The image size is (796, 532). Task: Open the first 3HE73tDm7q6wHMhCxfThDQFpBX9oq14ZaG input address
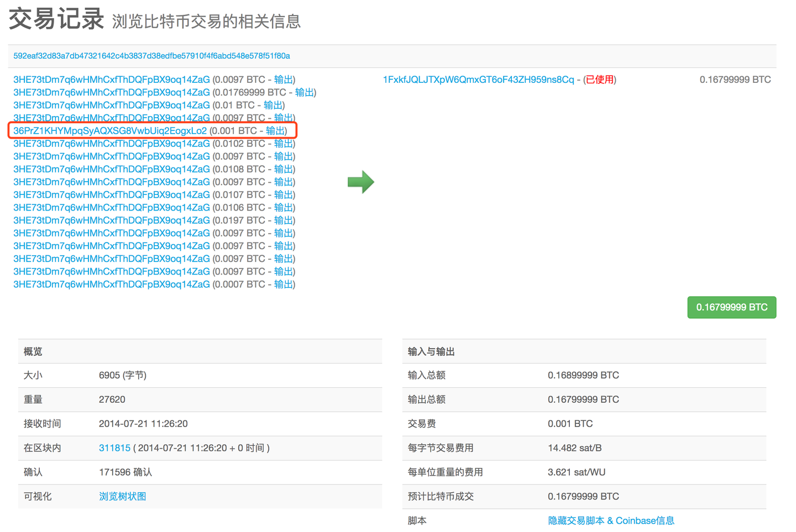click(x=112, y=80)
